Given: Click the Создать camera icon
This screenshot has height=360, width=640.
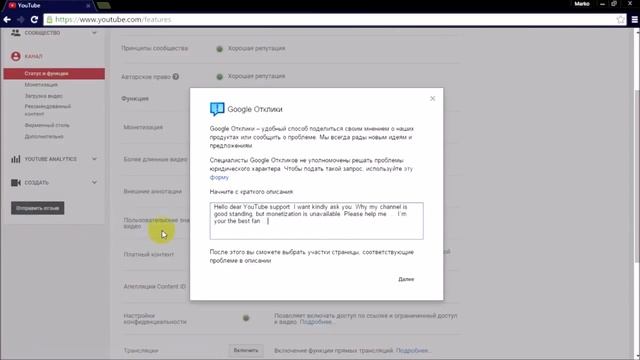Looking at the screenshot, I should 16,182.
